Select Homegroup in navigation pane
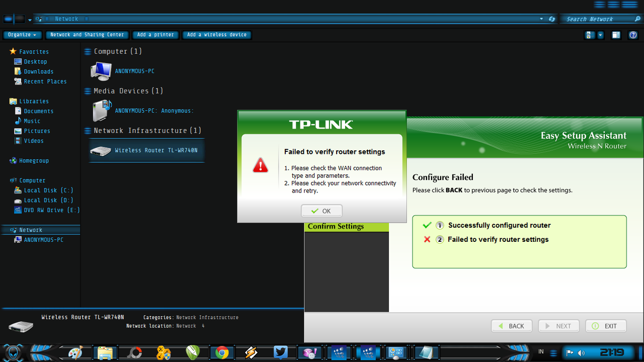Viewport: 644px width, 362px height. (29, 161)
